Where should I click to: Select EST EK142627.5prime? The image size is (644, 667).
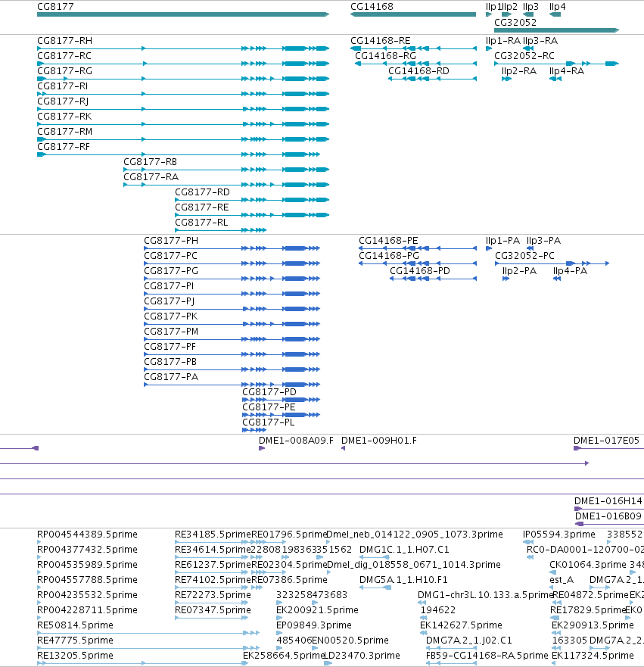click(423, 633)
